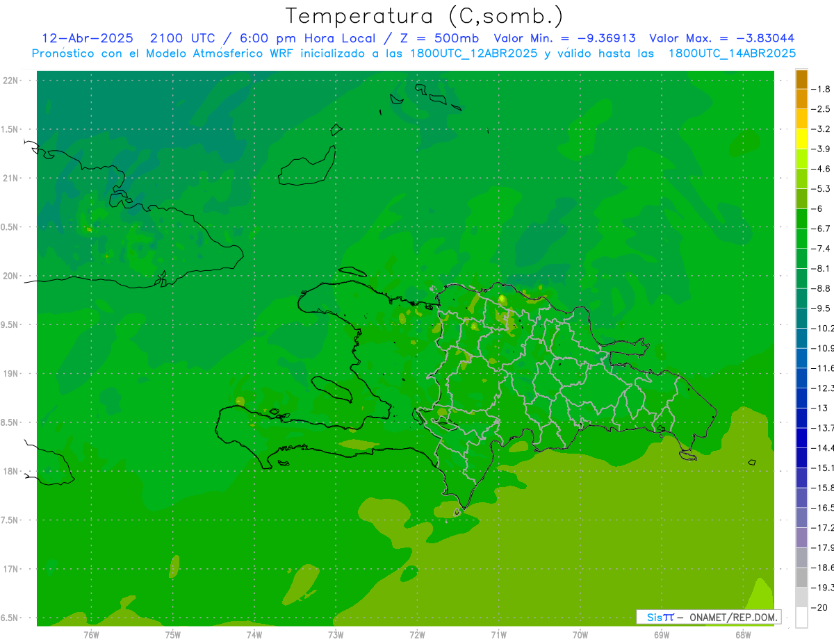Screen dimensions: 834x644
Task: Click the '21N' latitude label
Action: 12,178
